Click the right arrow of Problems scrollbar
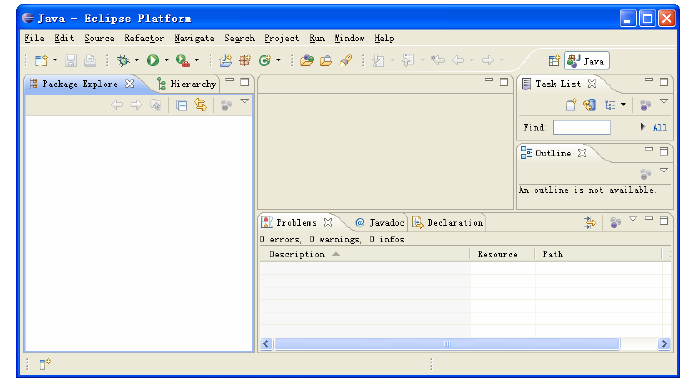This screenshot has width=686, height=382. click(x=664, y=344)
